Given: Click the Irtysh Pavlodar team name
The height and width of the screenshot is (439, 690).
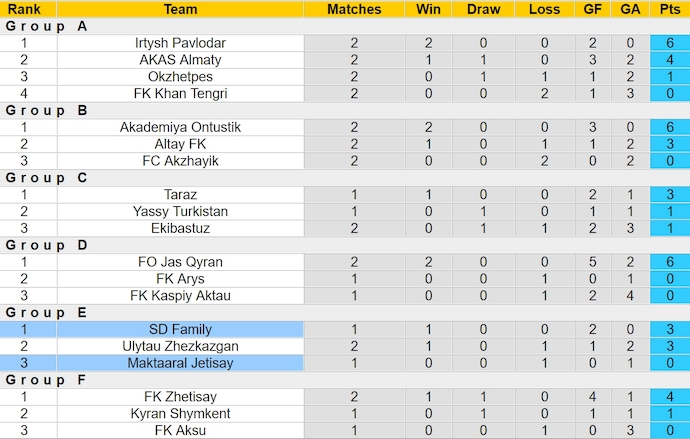Looking at the screenshot, I should point(180,43).
